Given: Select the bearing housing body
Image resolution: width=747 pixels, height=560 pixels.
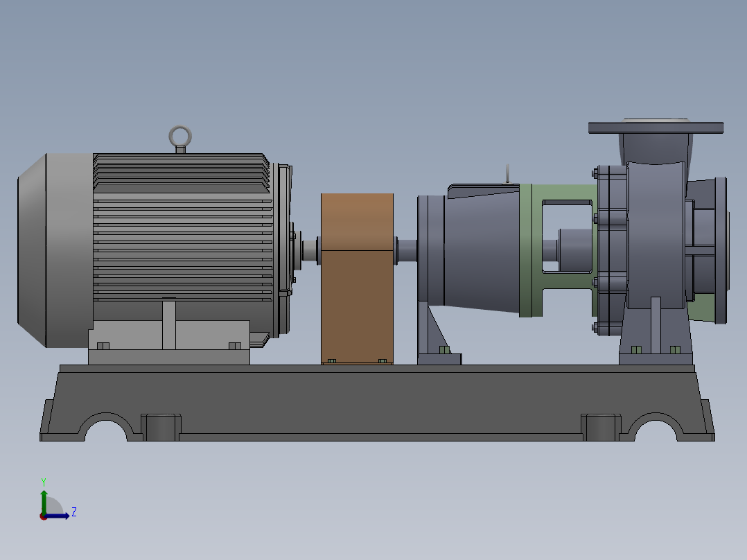Looking at the screenshot, I should click(x=481, y=250).
